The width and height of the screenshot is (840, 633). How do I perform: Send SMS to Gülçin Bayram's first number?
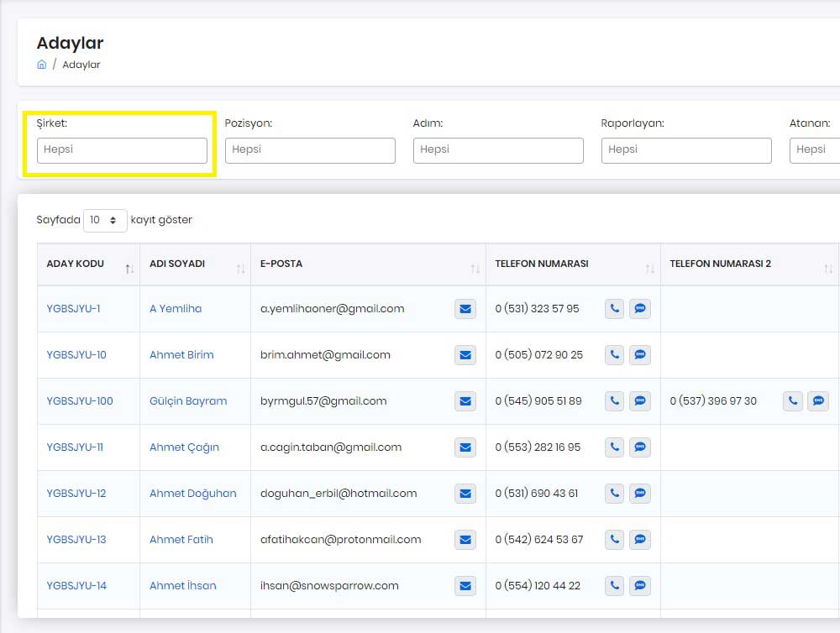point(639,400)
